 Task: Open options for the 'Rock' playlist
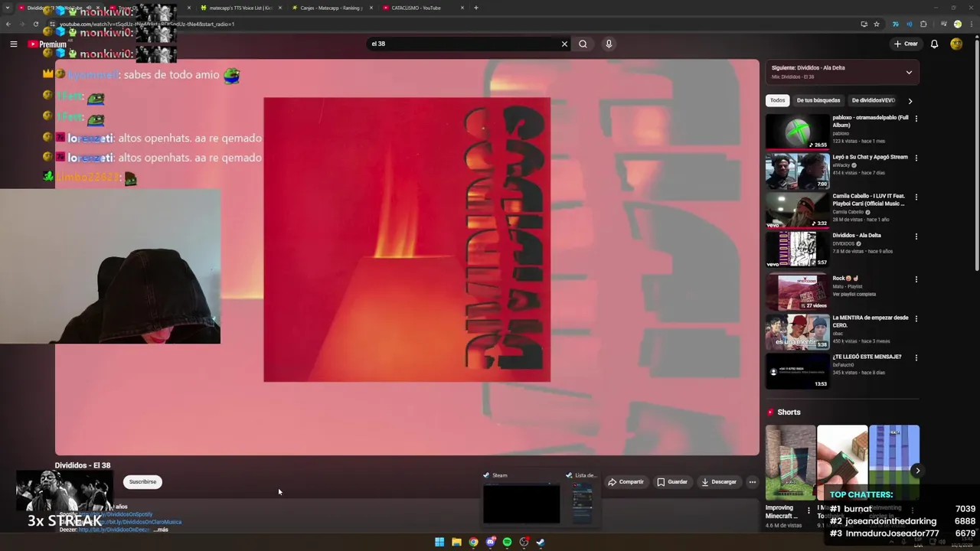pyautogui.click(x=916, y=279)
